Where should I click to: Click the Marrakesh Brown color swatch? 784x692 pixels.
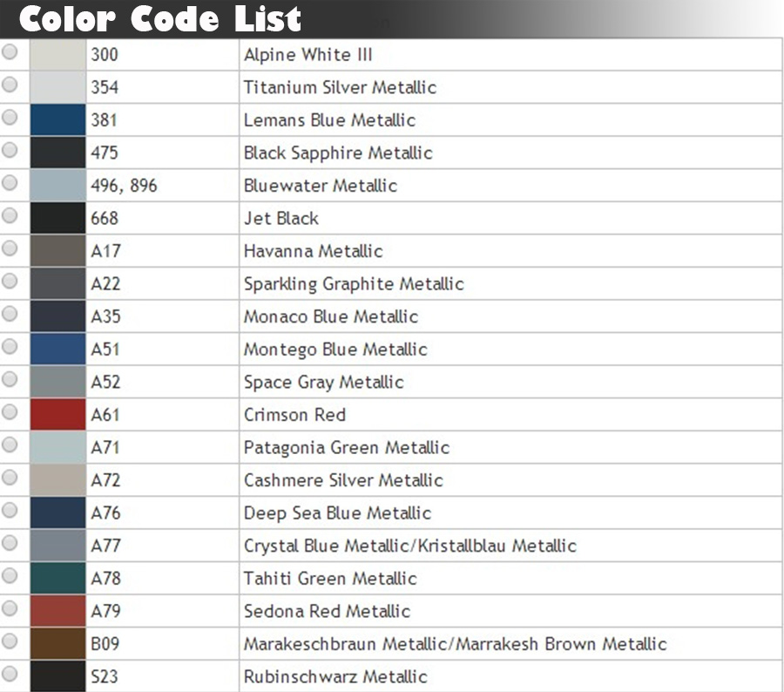point(57,644)
